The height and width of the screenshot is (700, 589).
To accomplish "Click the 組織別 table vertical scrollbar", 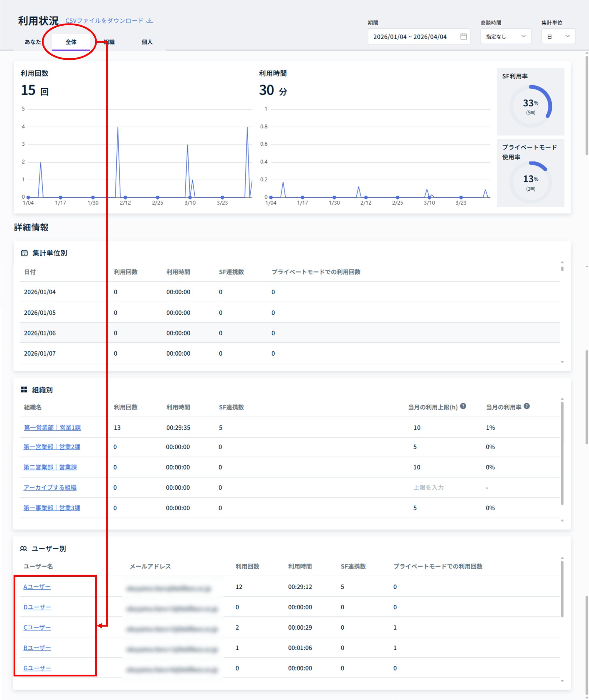I will pos(562,454).
